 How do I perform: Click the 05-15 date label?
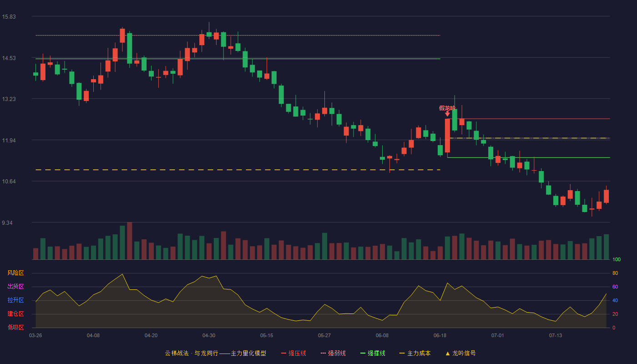coord(267,335)
